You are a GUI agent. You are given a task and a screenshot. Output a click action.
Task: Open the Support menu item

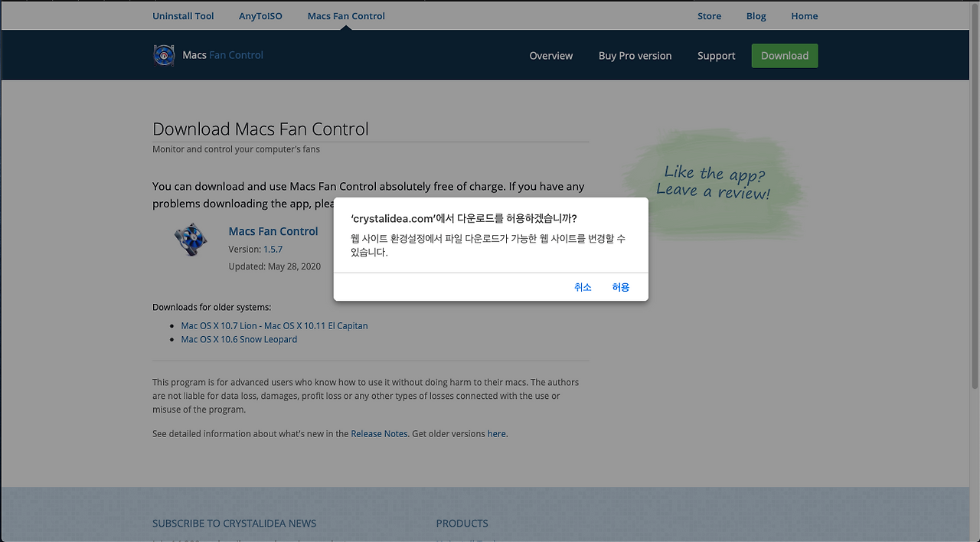pyautogui.click(x=716, y=56)
